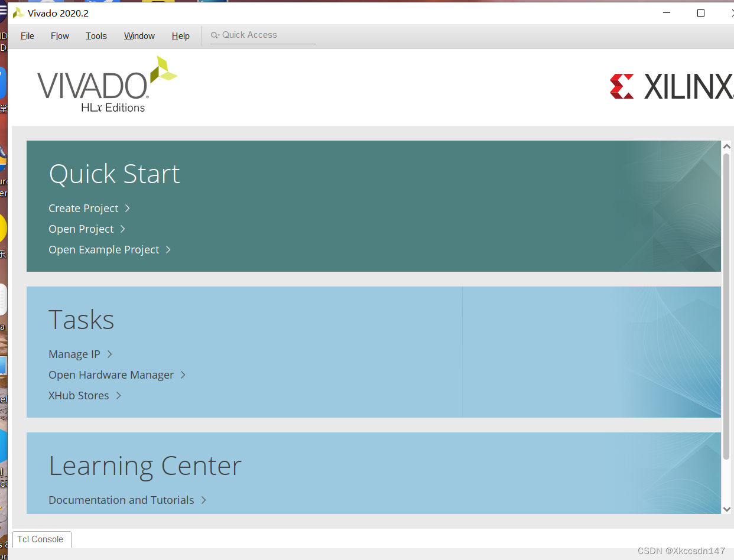Click the Vivado title bar app icon
Screen dimensions: 734x560
pyautogui.click(x=18, y=13)
